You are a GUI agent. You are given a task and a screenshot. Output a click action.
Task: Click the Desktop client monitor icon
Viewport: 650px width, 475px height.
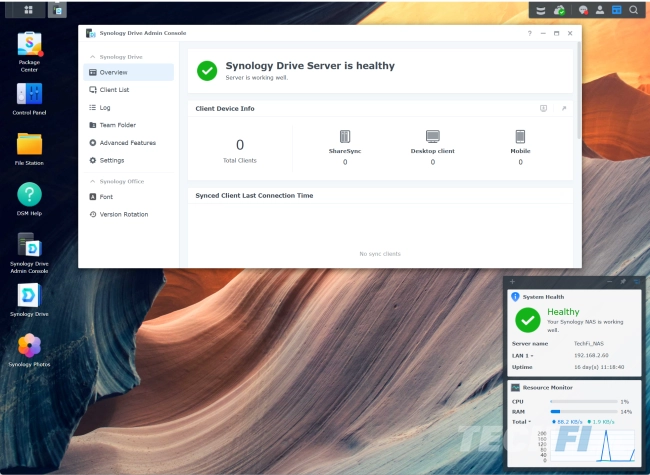pos(433,136)
